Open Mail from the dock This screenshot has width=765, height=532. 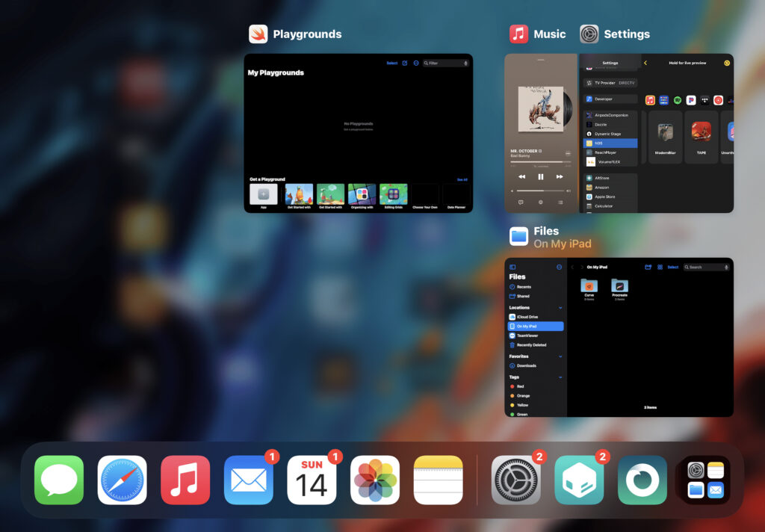click(248, 479)
